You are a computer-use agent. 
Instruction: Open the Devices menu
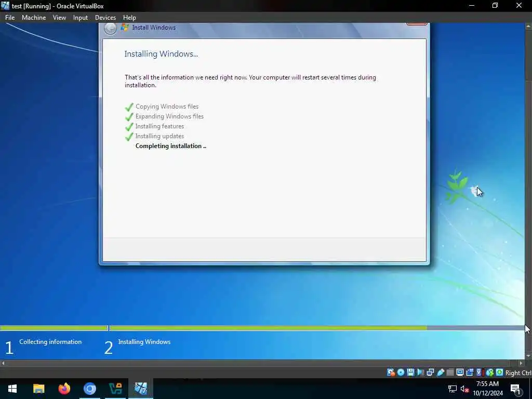[x=105, y=18]
